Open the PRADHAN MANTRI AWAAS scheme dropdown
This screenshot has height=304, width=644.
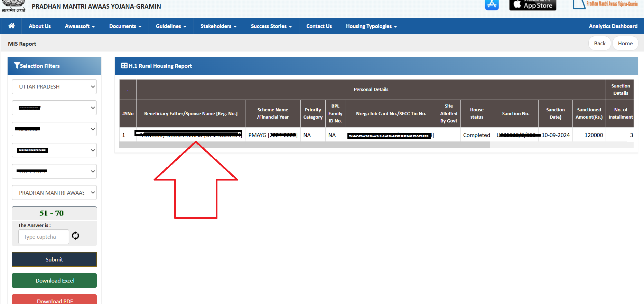click(x=54, y=193)
